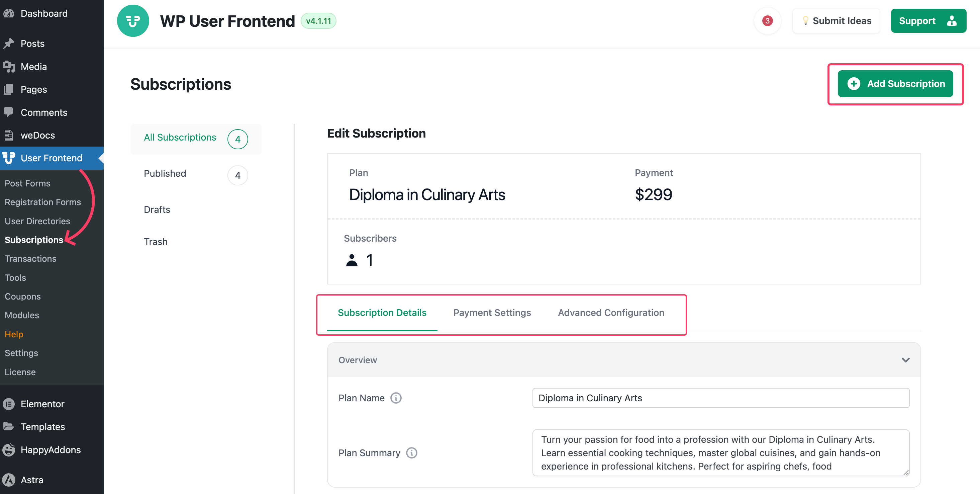Image resolution: width=980 pixels, height=494 pixels.
Task: Click the Support button
Action: point(927,21)
